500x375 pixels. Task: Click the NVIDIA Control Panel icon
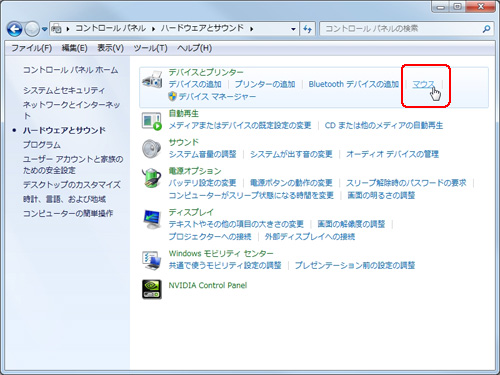coord(152,289)
